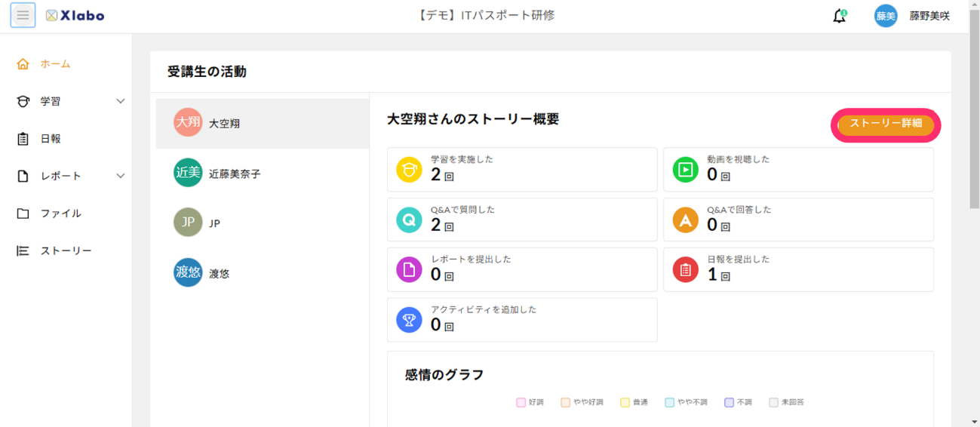
Task: Open the hamburger menu icon
Action: (23, 15)
